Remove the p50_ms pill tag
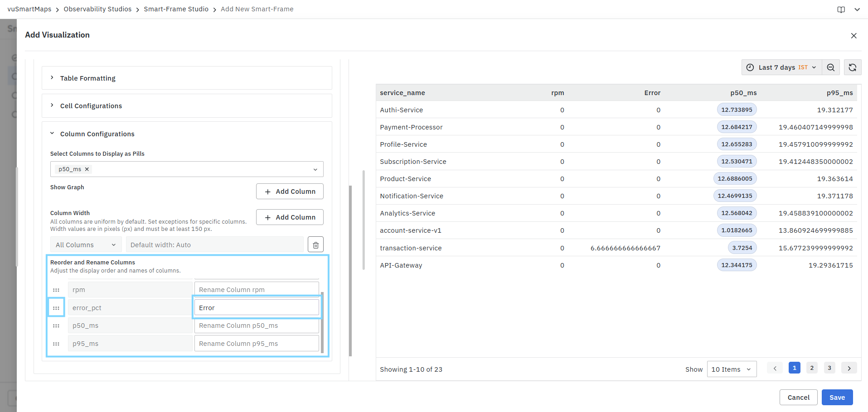Viewport: 868px width, 412px height. click(87, 169)
